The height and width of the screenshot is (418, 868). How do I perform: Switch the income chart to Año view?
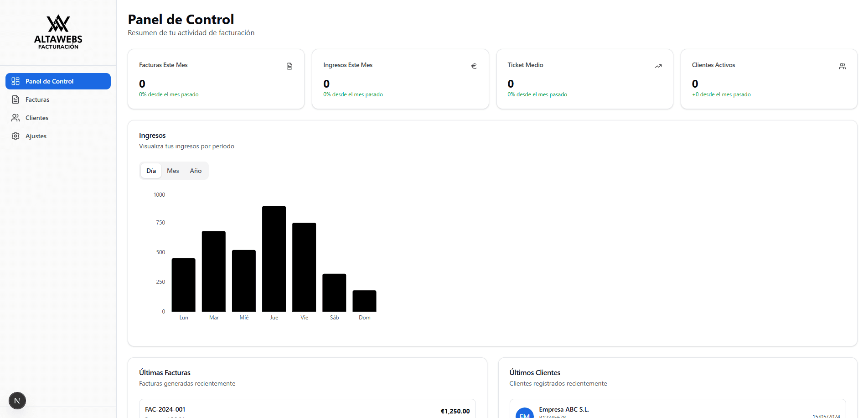tap(196, 171)
